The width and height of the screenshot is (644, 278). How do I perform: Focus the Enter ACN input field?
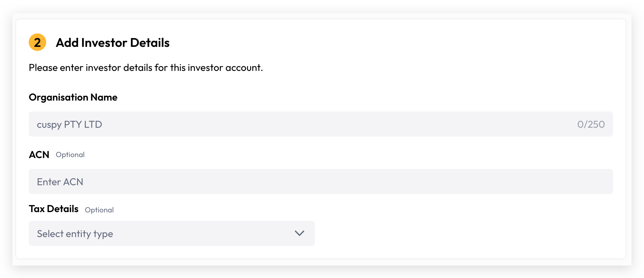point(321,181)
